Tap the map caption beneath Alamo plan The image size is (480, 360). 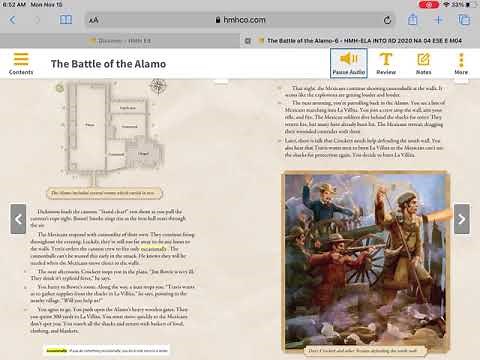click(x=104, y=193)
